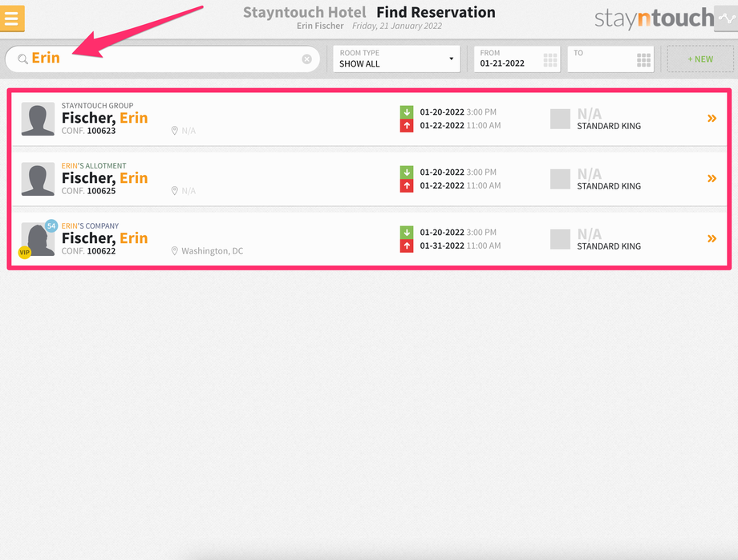Open the hamburger main menu

pyautogui.click(x=12, y=18)
